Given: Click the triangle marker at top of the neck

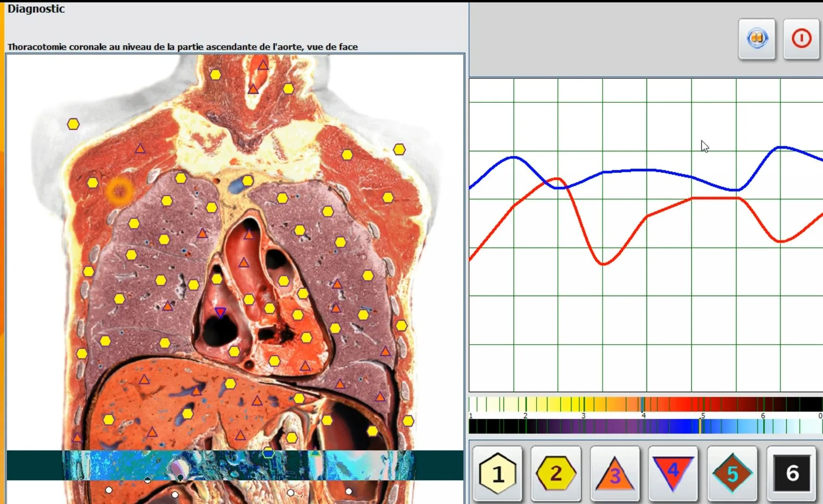Looking at the screenshot, I should [263, 65].
